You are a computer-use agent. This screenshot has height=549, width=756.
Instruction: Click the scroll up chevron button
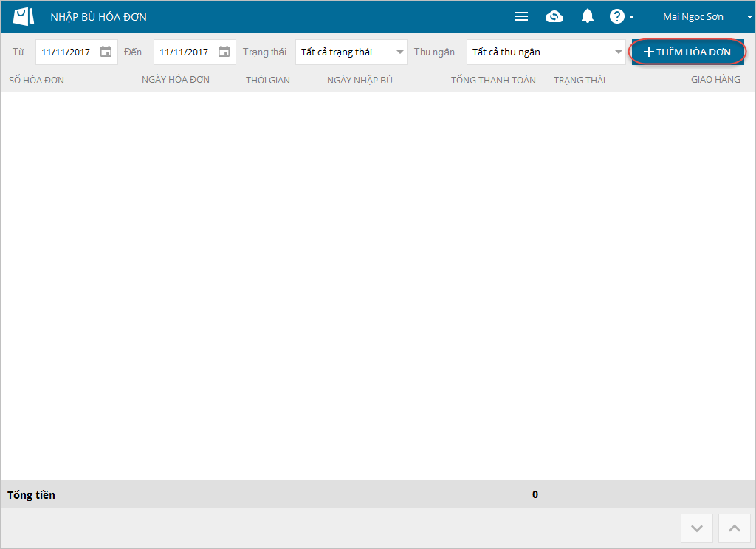pyautogui.click(x=735, y=528)
